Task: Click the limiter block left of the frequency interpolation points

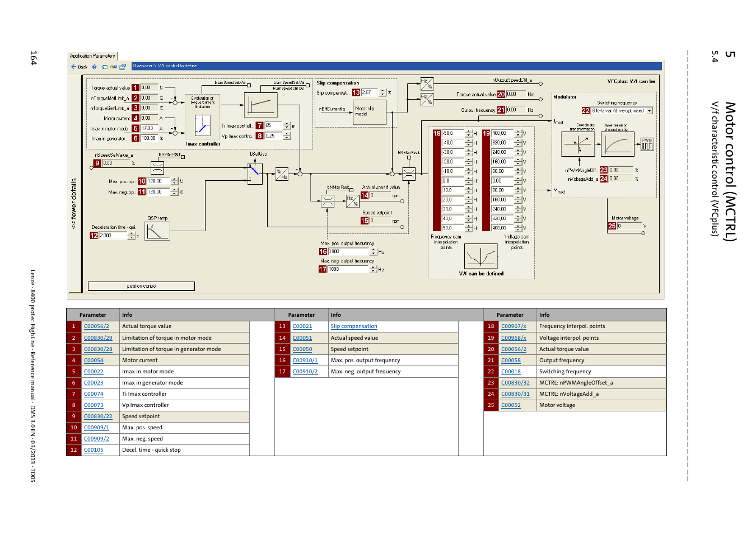Action: [x=409, y=174]
